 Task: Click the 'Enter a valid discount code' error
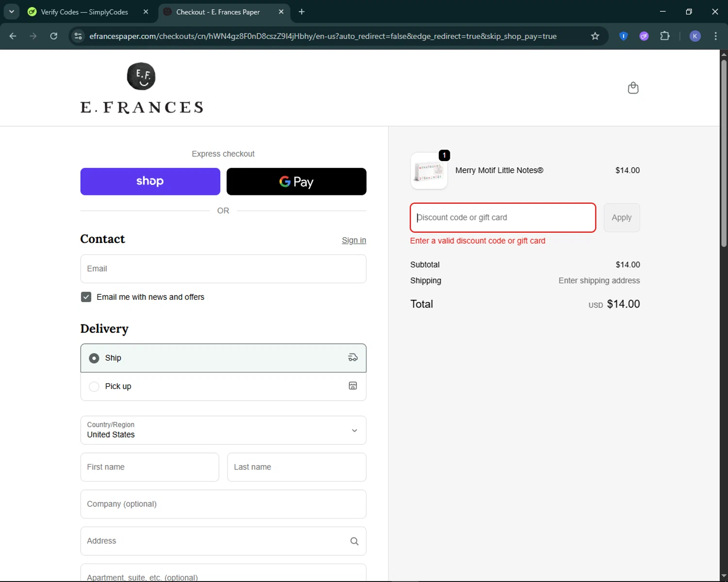click(478, 241)
